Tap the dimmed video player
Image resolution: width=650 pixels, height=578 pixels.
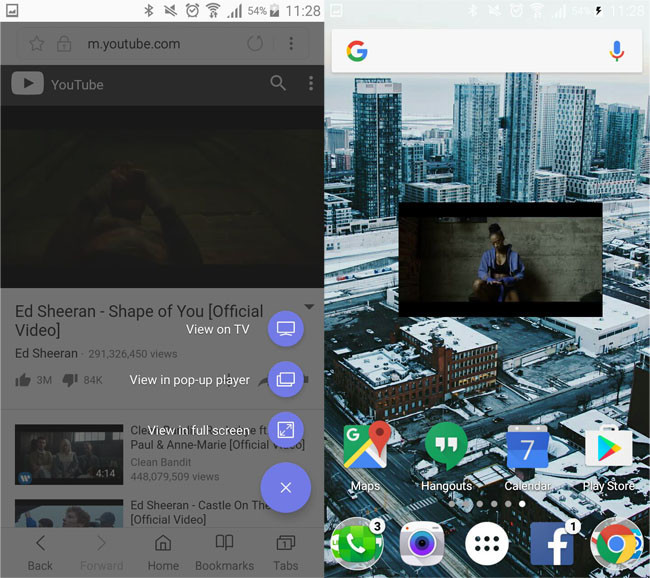coord(162,197)
